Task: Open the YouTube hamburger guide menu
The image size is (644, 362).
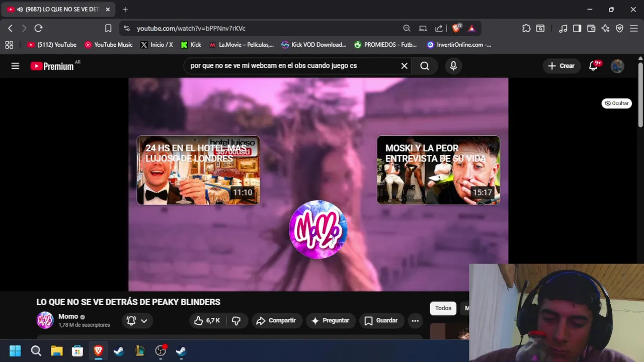Action: 15,66
